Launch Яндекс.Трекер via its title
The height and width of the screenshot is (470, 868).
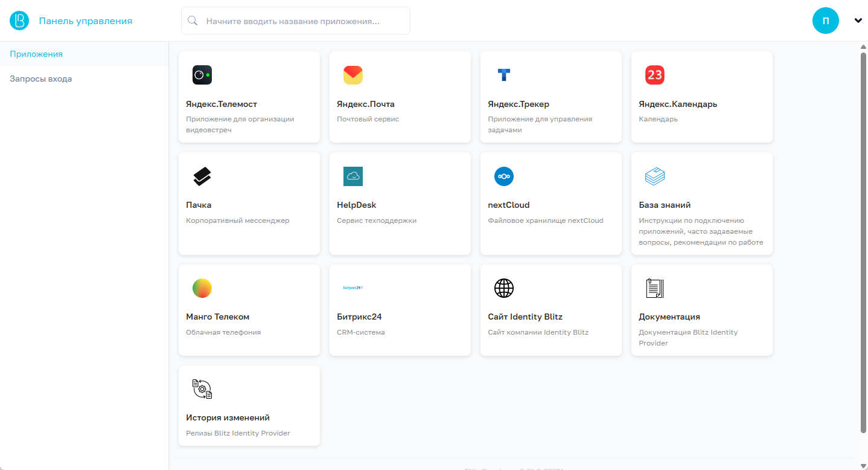(x=519, y=105)
